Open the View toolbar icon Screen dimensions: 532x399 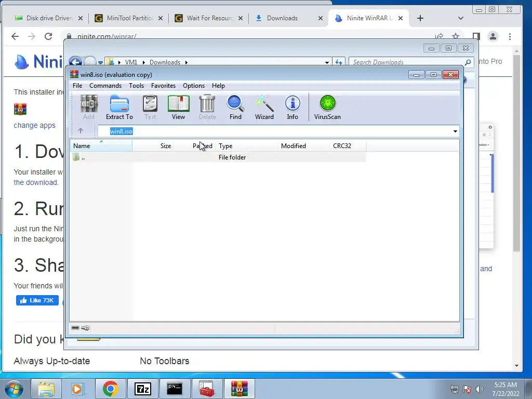(x=179, y=107)
